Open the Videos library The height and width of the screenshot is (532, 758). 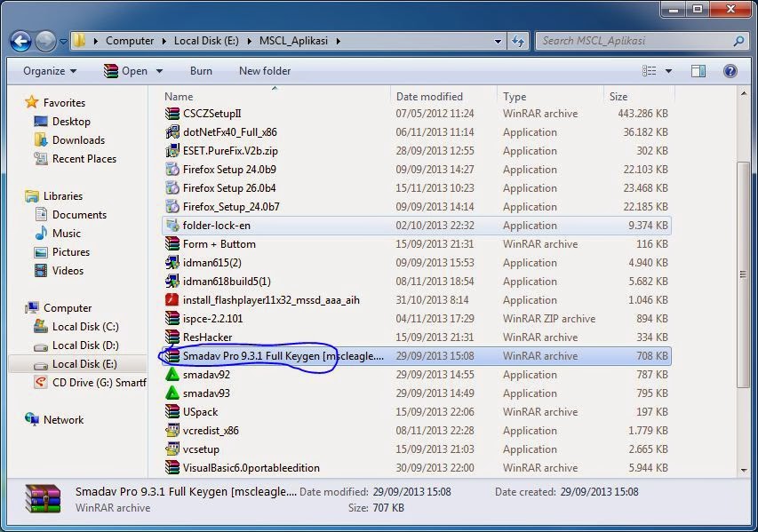pos(68,271)
